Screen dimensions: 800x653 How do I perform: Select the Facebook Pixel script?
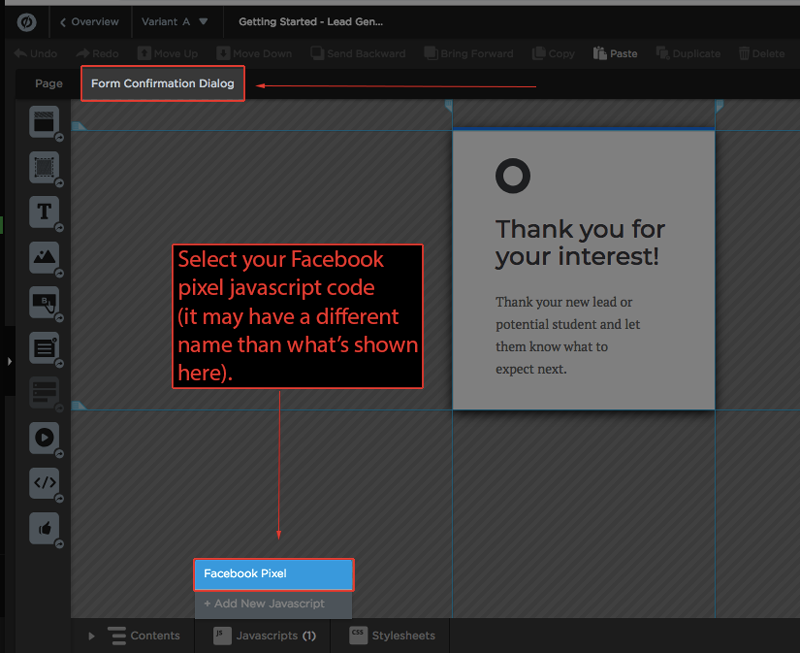(x=274, y=574)
